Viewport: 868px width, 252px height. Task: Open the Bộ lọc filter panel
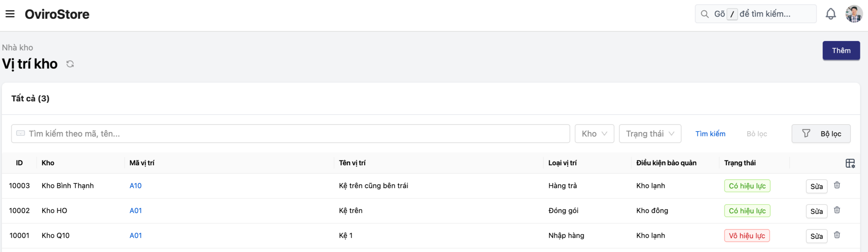coord(821,134)
